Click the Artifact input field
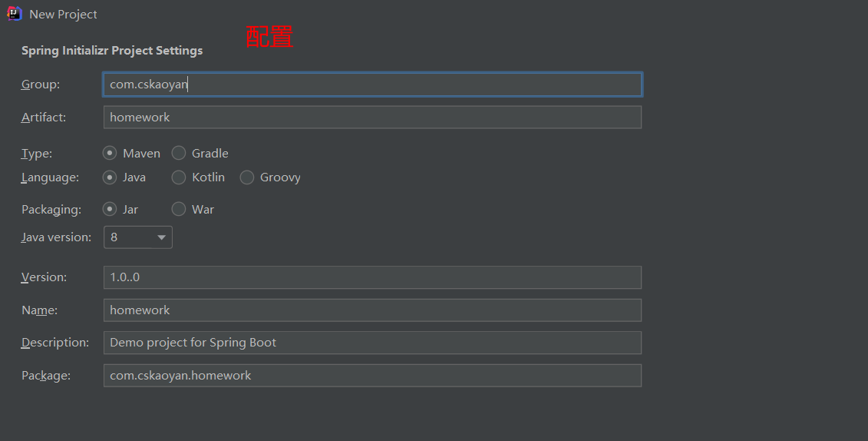Viewport: 868px width, 441px height. 372,118
